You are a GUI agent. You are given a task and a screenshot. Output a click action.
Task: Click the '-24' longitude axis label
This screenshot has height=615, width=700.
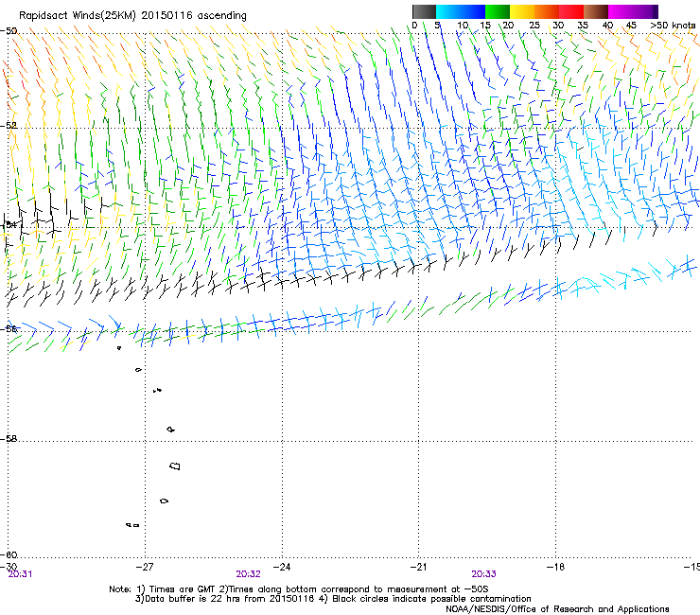click(x=282, y=567)
